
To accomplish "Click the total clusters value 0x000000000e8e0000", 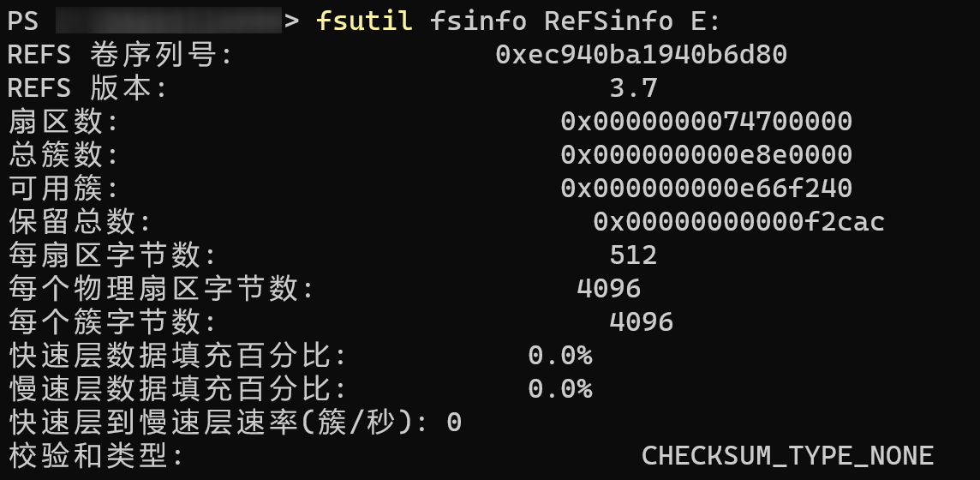I will tap(706, 154).
